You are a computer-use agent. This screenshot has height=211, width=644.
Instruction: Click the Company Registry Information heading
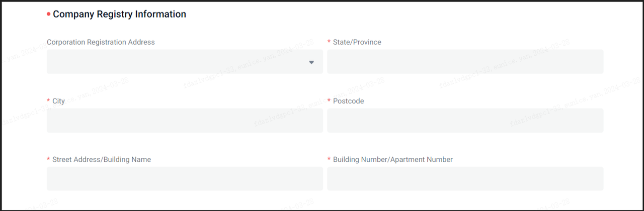point(119,15)
